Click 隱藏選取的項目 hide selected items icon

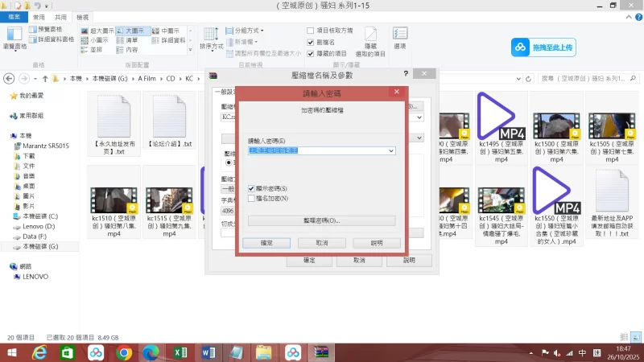[x=370, y=42]
